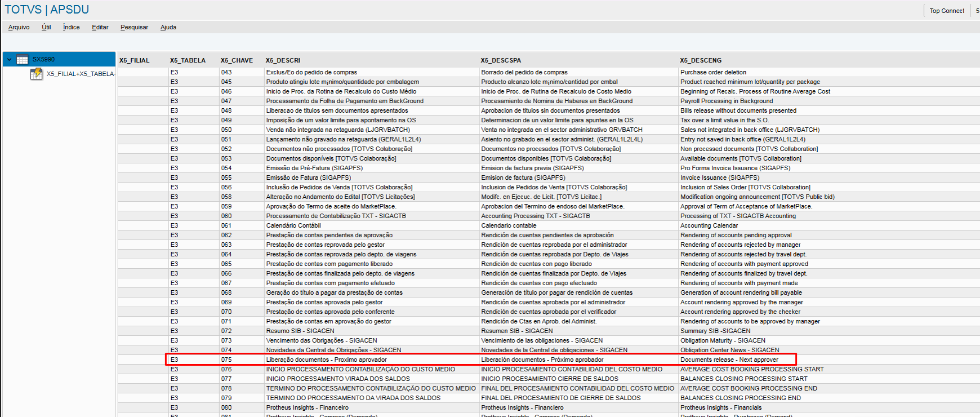
Task: Select the X5_FILIAL+X5_TABELA index entry
Action: tap(81, 74)
